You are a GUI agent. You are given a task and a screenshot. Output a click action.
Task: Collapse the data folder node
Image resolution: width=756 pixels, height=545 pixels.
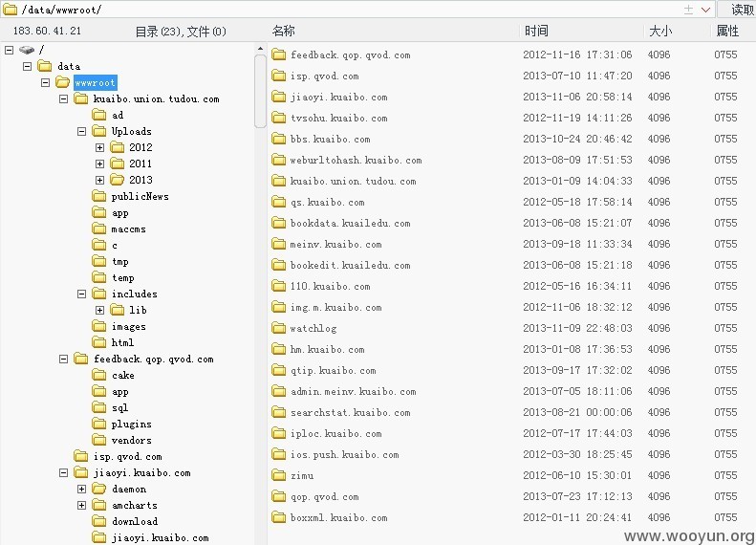27,66
